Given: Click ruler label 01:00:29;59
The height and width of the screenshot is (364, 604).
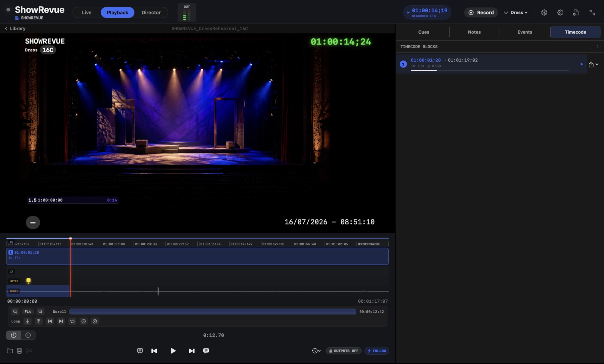Looking at the screenshot, I should (178, 244).
